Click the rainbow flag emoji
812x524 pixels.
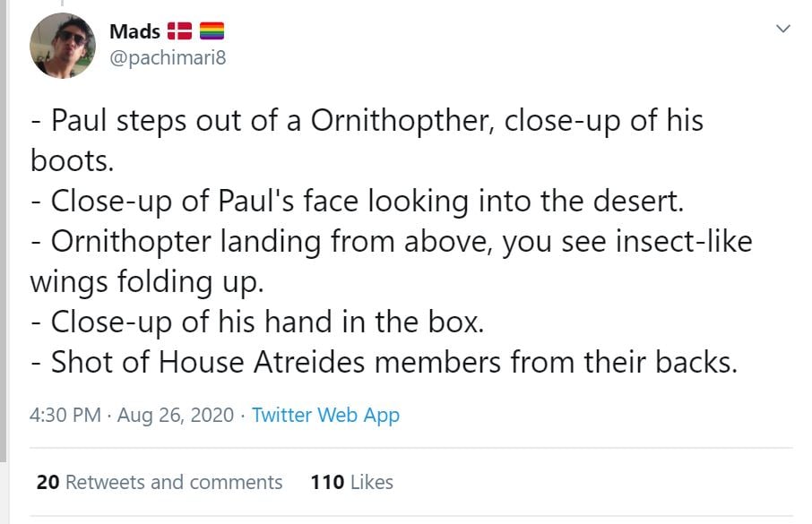point(211,32)
